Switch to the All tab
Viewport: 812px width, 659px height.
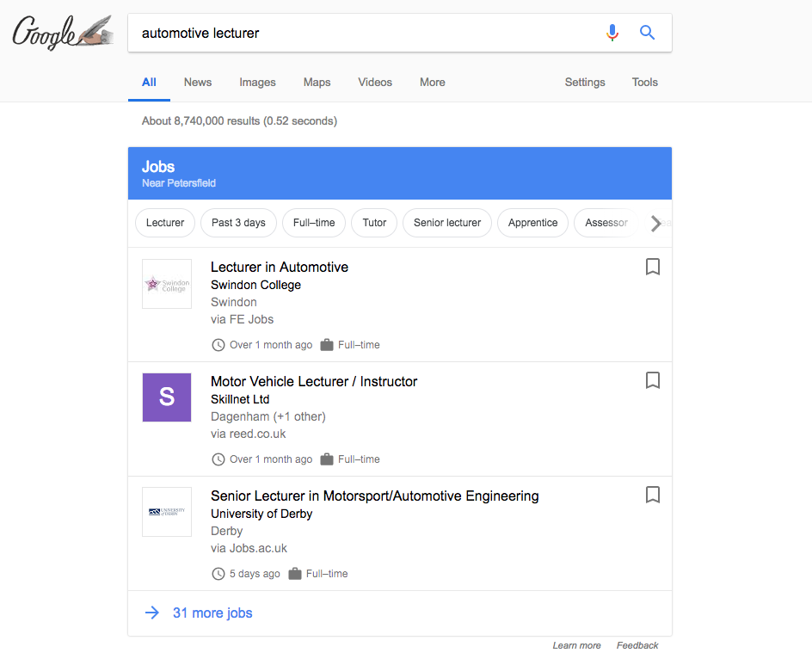[149, 83]
